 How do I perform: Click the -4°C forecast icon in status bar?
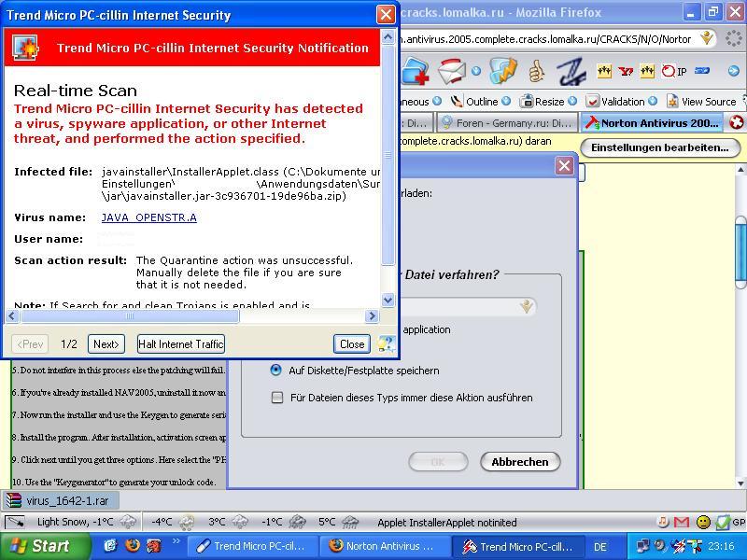[x=186, y=523]
